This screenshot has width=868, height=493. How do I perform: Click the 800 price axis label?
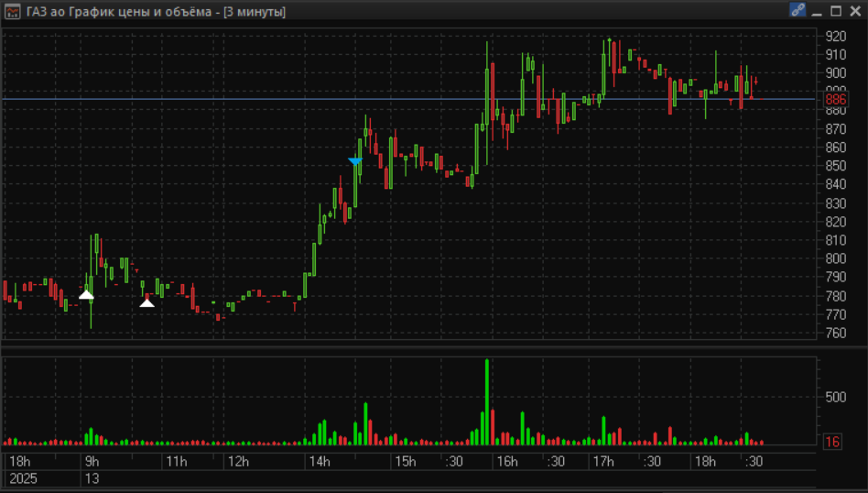(835, 258)
